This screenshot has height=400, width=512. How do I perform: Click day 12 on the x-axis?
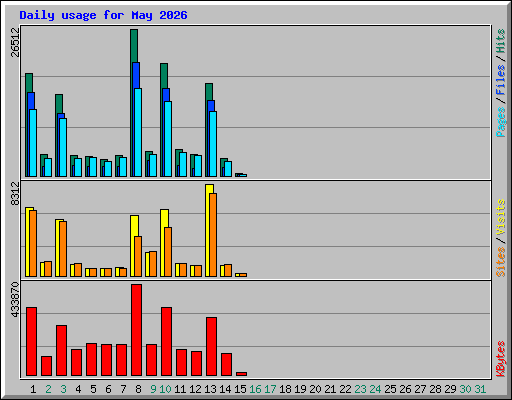(195, 389)
